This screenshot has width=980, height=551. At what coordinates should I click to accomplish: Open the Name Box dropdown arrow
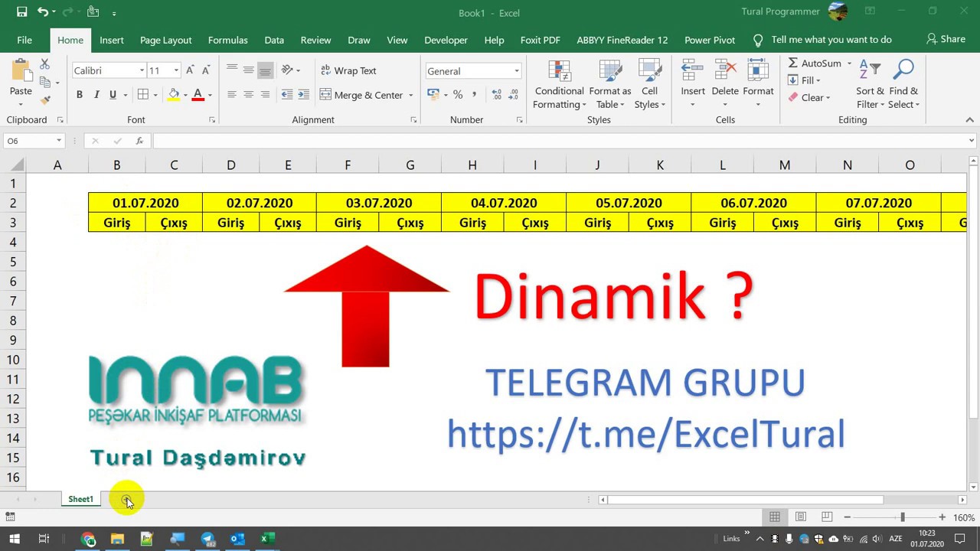coord(58,141)
